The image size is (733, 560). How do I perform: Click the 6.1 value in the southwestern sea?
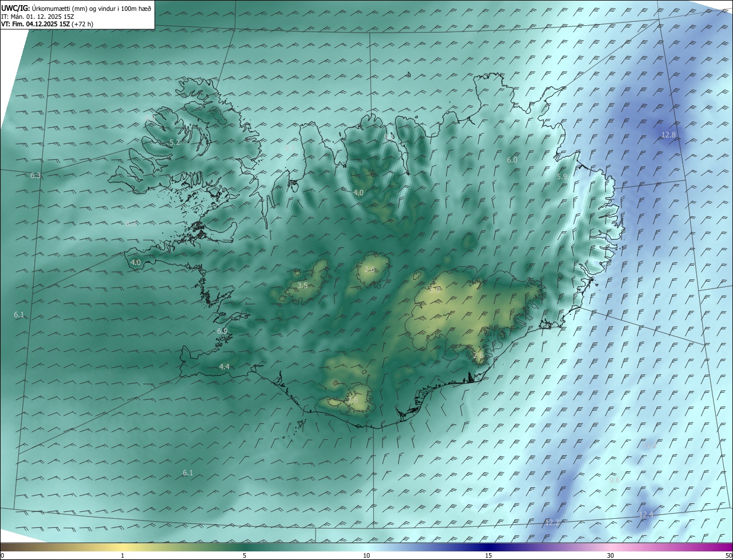(x=188, y=472)
